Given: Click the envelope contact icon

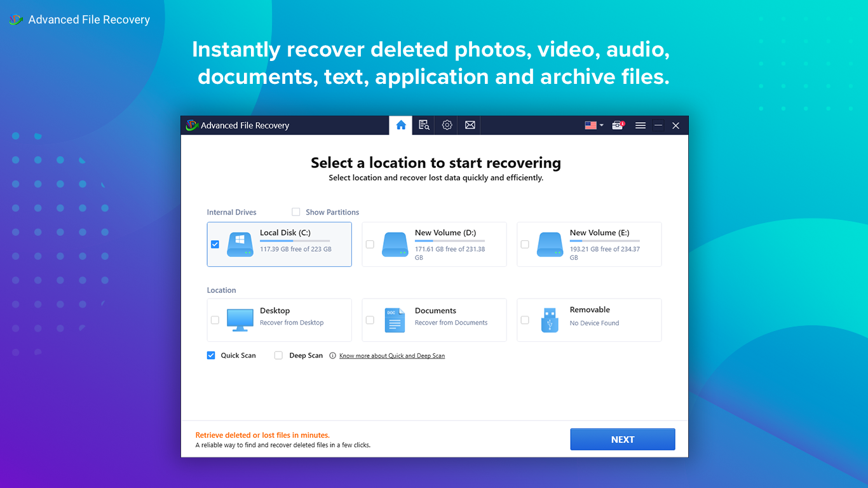Looking at the screenshot, I should [x=470, y=125].
